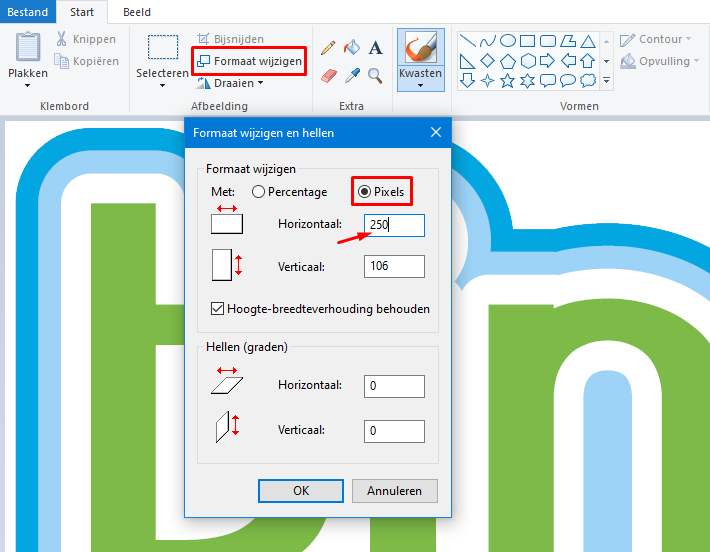Choose the Five-point star shape
Viewport: 710px width, 552px height.
point(508,81)
